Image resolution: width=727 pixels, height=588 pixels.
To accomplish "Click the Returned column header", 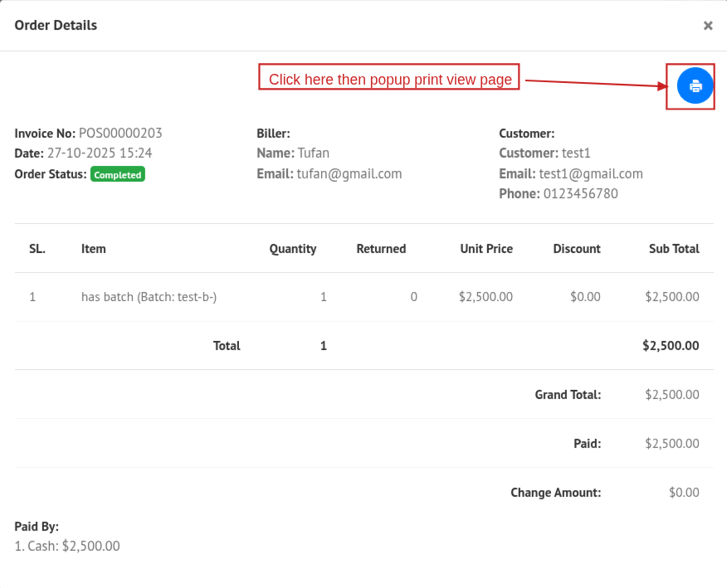I will pyautogui.click(x=381, y=249).
